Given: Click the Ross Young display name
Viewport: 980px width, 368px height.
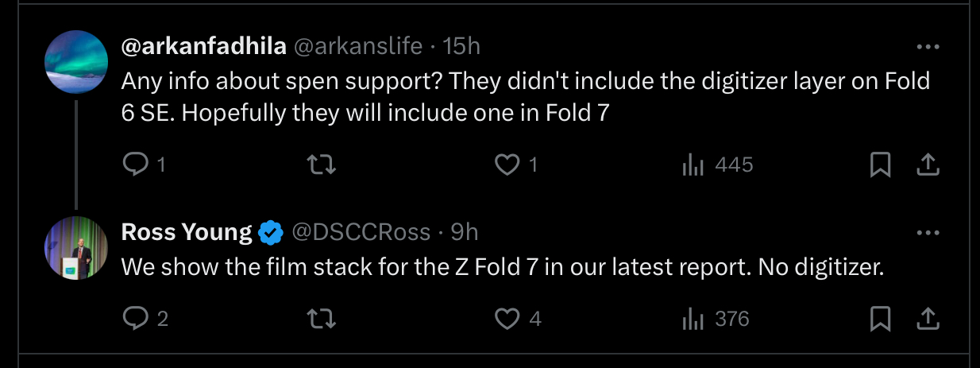Looking at the screenshot, I should 187,233.
